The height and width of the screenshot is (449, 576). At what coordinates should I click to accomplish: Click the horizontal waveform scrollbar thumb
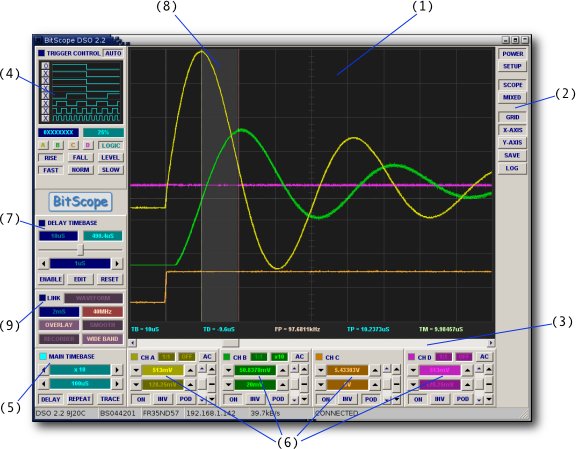click(230, 343)
